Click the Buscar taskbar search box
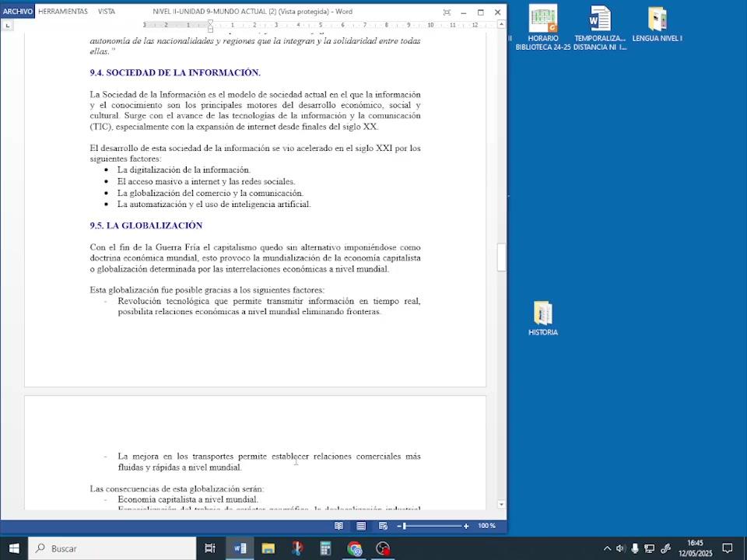The width and height of the screenshot is (747, 560). pyautogui.click(x=112, y=548)
